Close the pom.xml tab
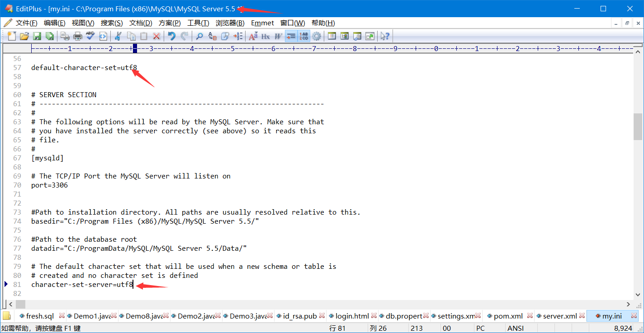Screen dimensions: 644x333 coord(530,316)
